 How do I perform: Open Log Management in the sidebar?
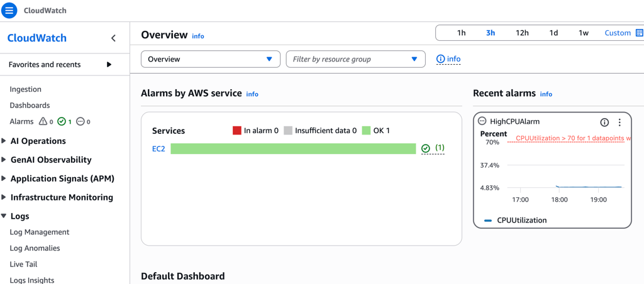[x=39, y=232]
